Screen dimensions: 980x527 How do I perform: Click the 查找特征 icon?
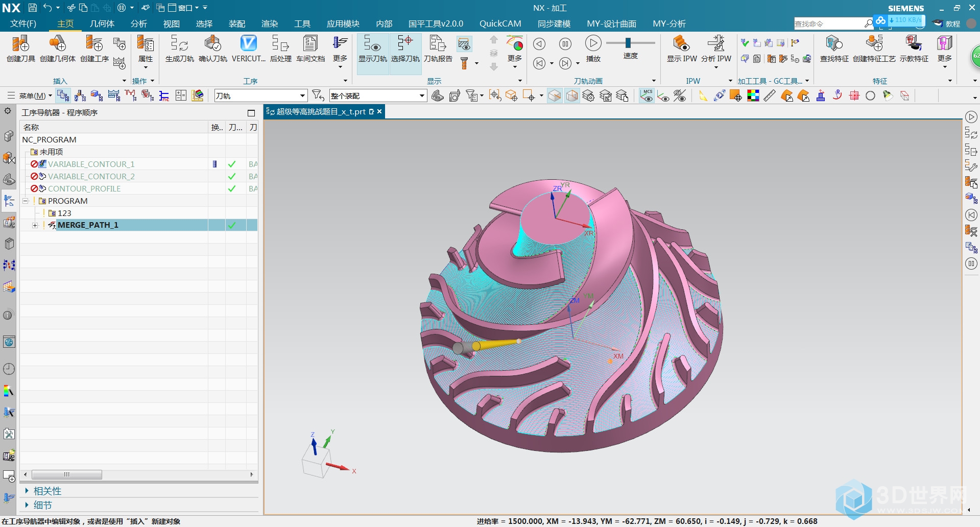(834, 50)
